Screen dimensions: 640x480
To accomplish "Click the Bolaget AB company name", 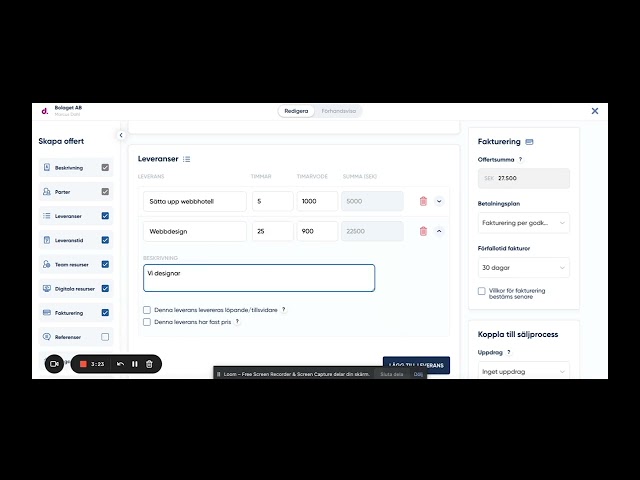I will (x=68, y=108).
